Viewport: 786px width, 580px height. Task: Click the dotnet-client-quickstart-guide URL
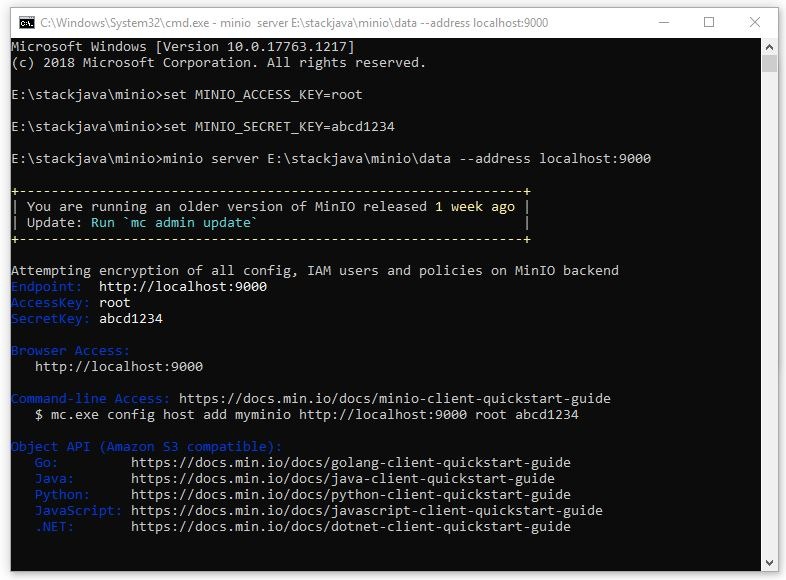tap(350, 527)
